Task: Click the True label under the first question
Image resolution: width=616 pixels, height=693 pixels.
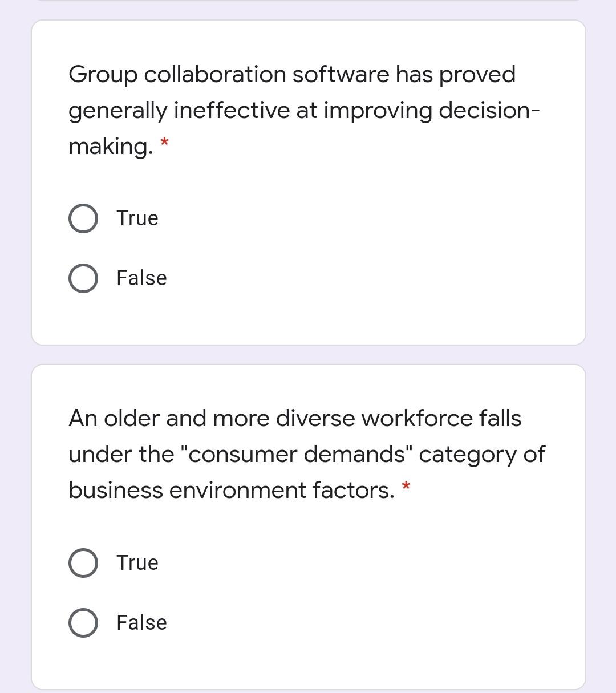Action: [x=137, y=218]
